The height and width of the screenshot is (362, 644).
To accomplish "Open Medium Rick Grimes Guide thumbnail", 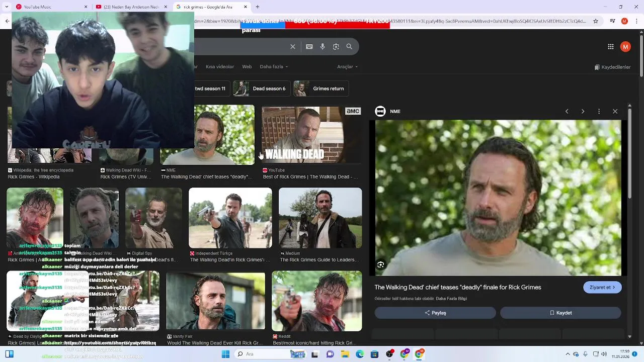I will pos(320,218).
